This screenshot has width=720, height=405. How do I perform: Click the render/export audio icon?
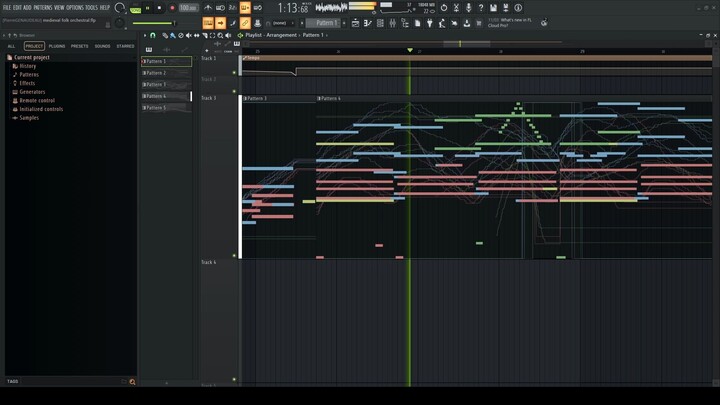coord(506,8)
